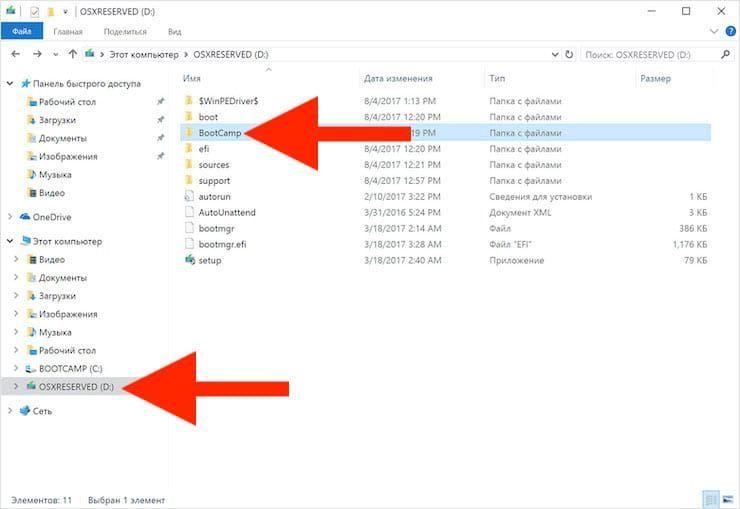Select BOOTCAMP (C:) drive
The width and height of the screenshot is (740, 509).
71,368
